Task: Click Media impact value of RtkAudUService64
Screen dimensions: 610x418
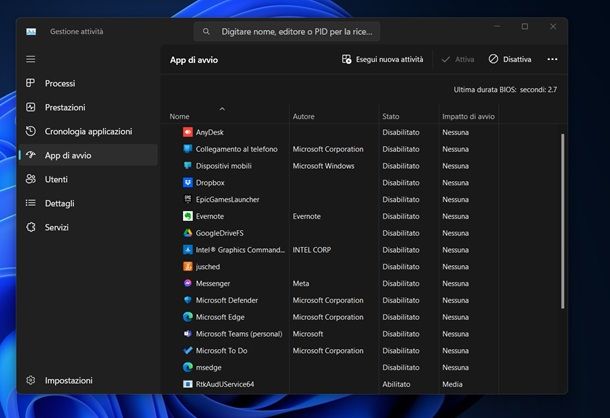Action: click(x=452, y=384)
